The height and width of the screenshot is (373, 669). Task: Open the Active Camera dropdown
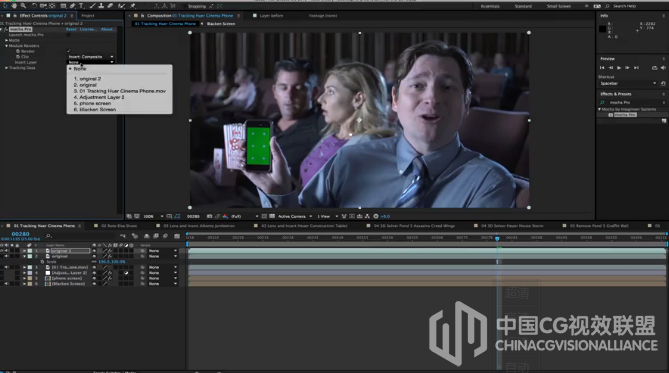(295, 216)
